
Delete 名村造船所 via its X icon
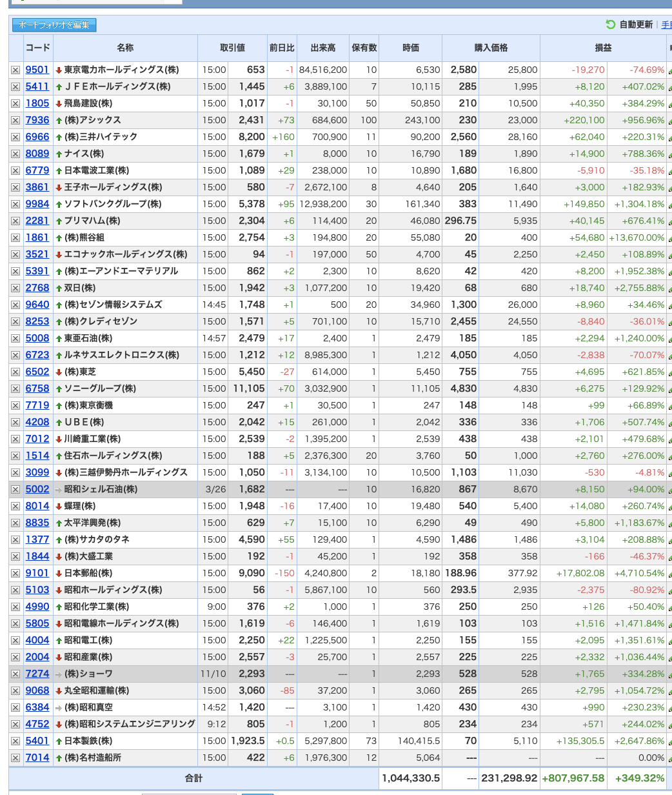(15, 758)
